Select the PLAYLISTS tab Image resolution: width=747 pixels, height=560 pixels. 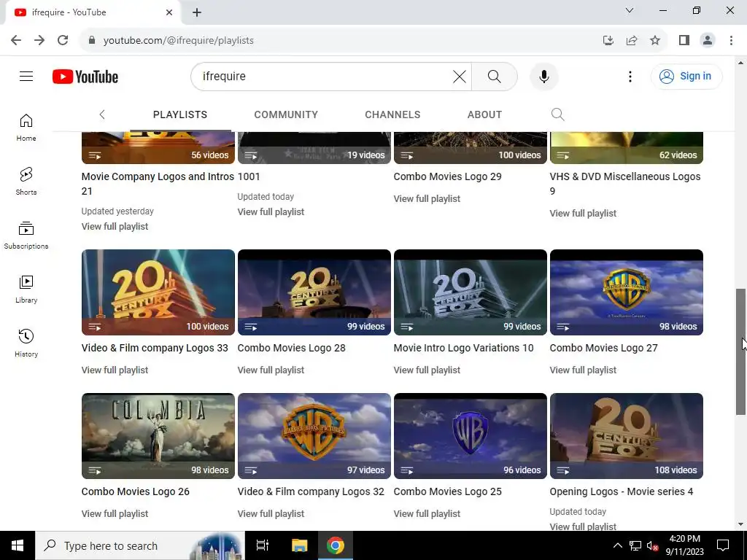click(x=180, y=114)
